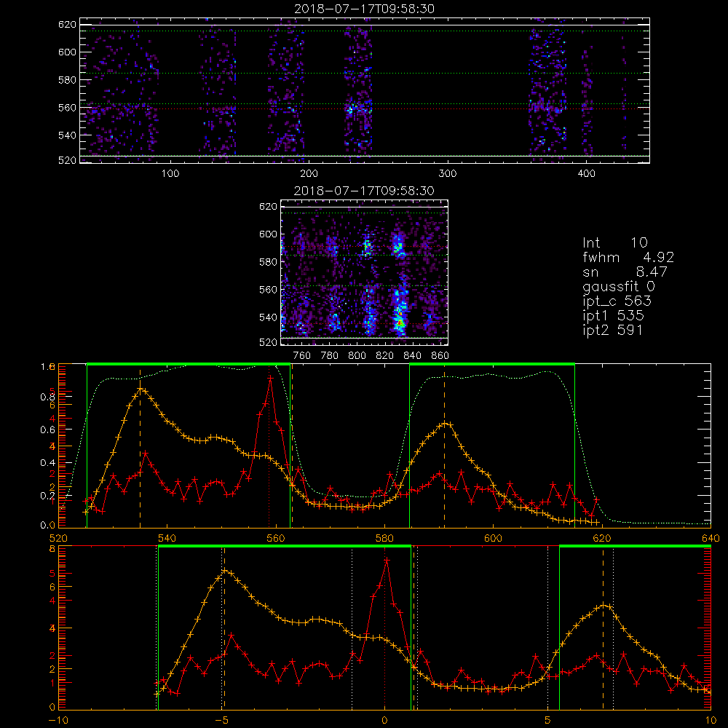Click x-axis label 640 on profile plot
Viewport: 728px width, 728px height.
pyautogui.click(x=711, y=538)
